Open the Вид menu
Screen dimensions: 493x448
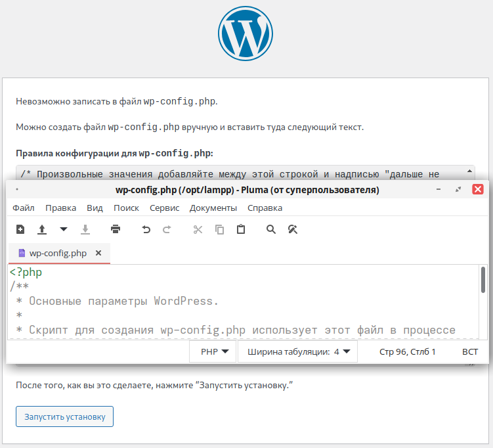(95, 208)
